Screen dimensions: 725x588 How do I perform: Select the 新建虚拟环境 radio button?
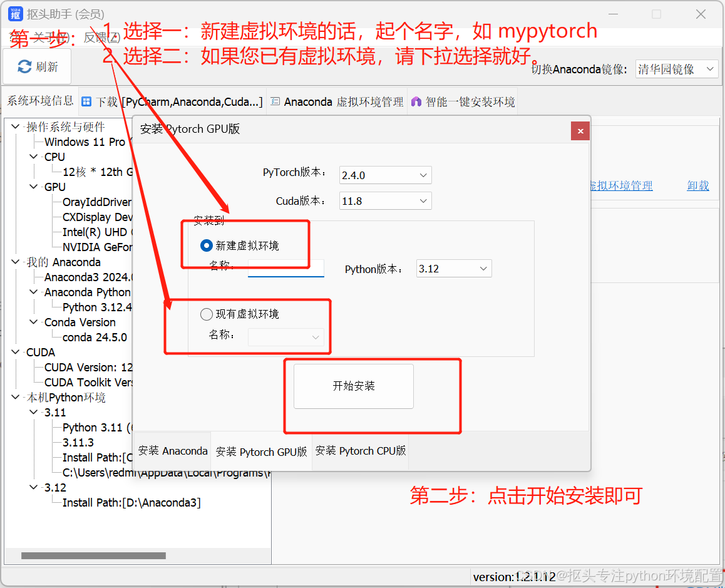pos(206,246)
